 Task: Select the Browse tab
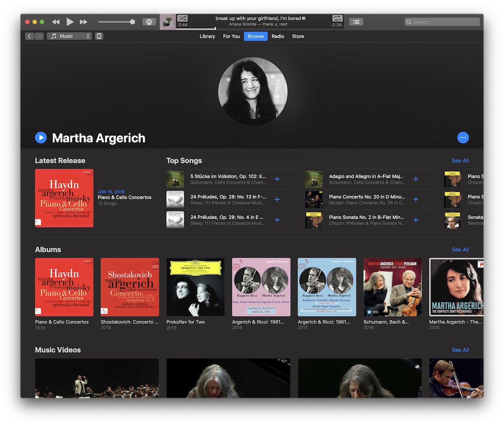(256, 37)
